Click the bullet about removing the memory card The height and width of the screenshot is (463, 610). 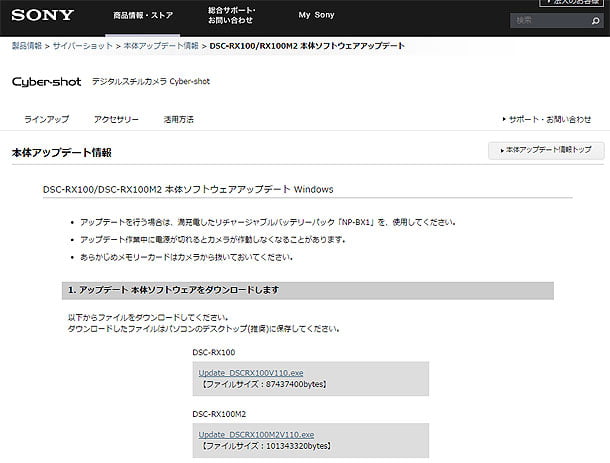[x=186, y=257]
